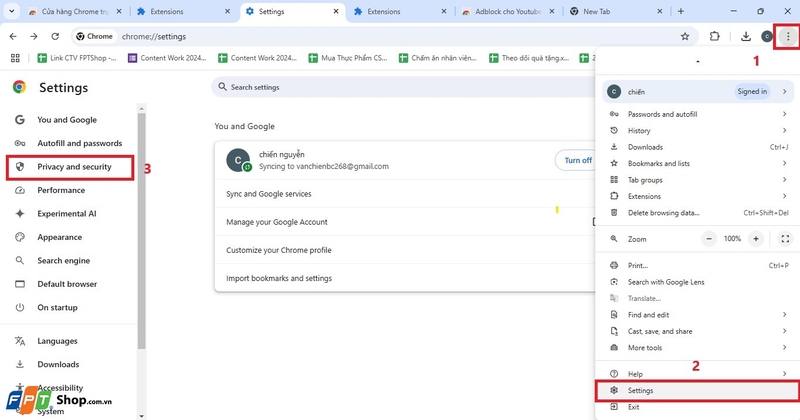Open the Chấm ăn nhân viên bookmark
Viewport: 800px width, 420px height.
(438, 58)
